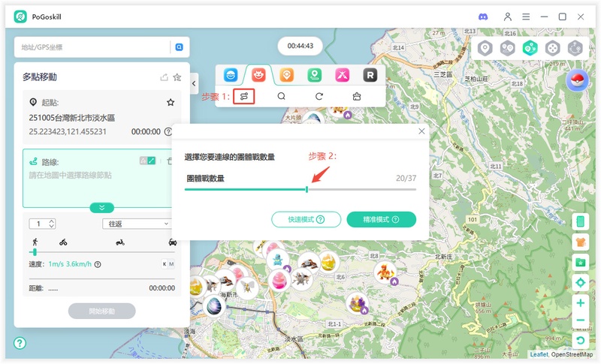
Task: Click the refresh icon in the floating toolbar
Action: pyautogui.click(x=319, y=96)
